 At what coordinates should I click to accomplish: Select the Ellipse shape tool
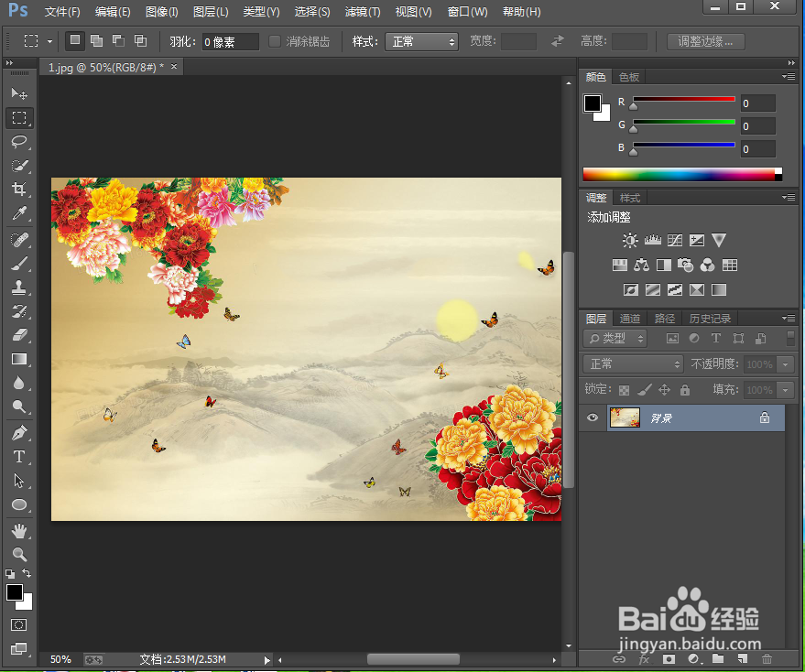point(19,504)
